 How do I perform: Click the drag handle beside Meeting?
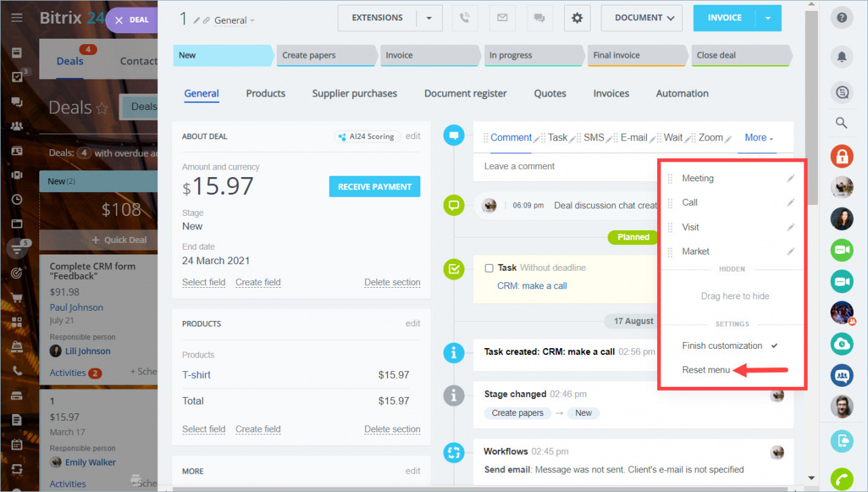(x=670, y=178)
